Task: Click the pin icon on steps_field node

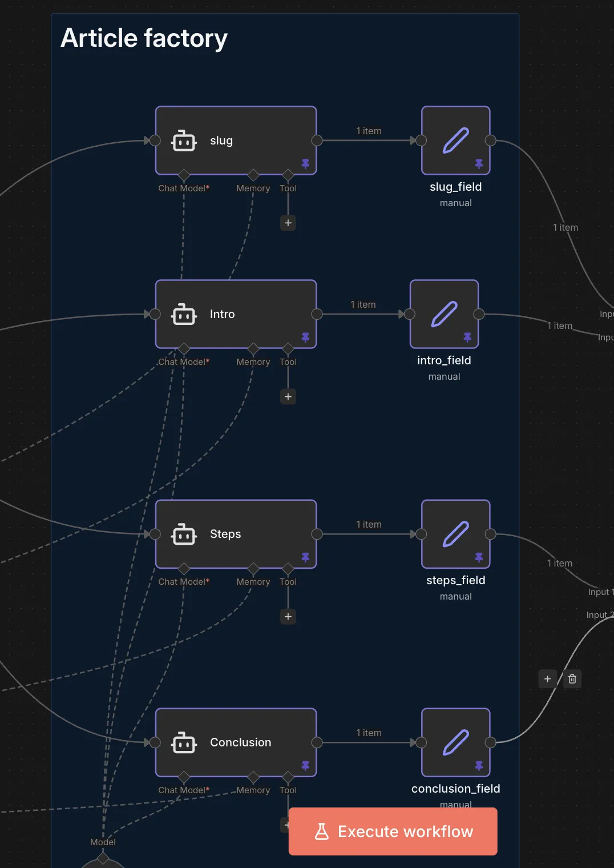Action: tap(479, 557)
